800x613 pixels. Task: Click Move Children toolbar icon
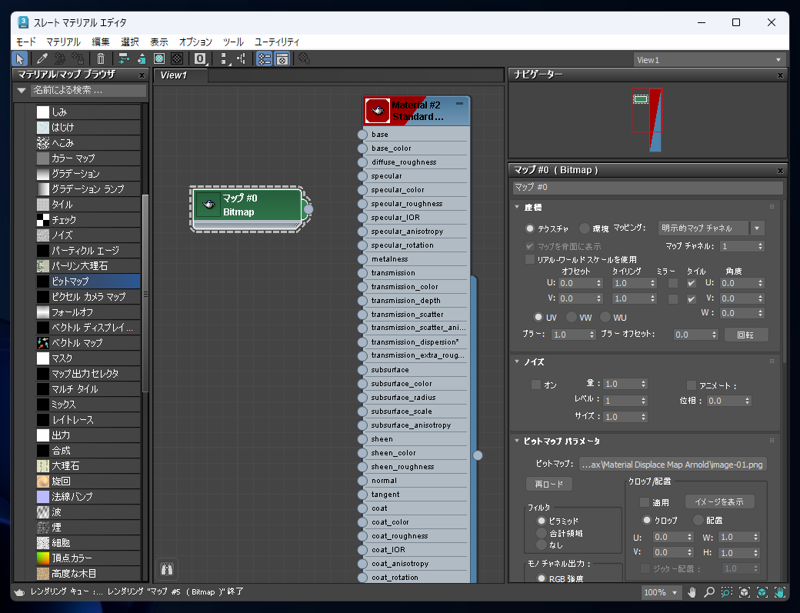tap(123, 59)
